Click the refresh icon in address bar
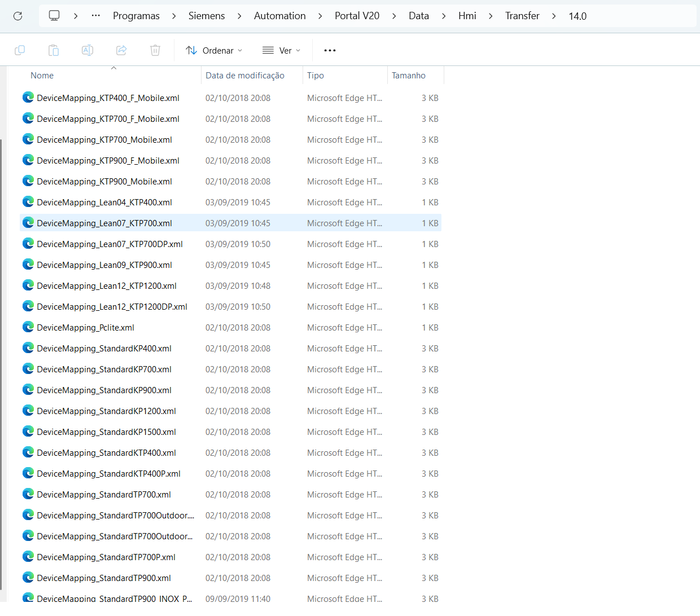Image resolution: width=700 pixels, height=616 pixels. pyautogui.click(x=17, y=16)
